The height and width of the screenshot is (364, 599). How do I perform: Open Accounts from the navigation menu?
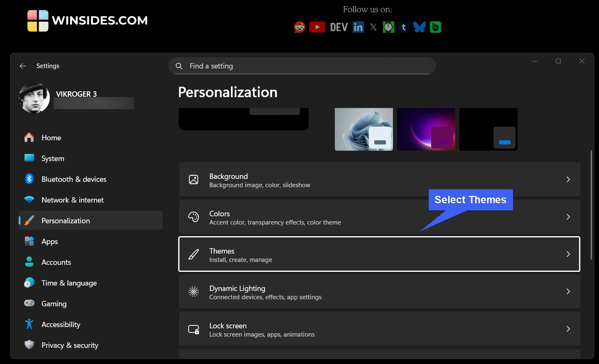tap(56, 262)
